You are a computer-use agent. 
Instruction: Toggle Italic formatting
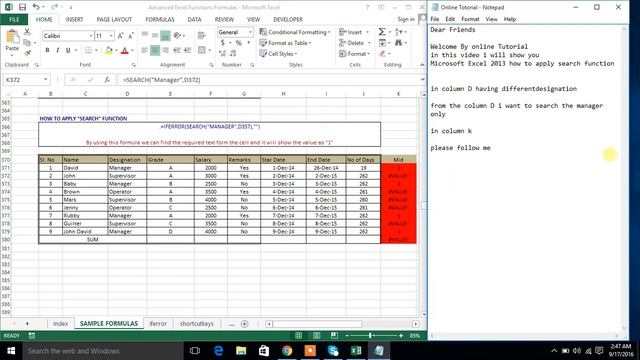point(58,50)
